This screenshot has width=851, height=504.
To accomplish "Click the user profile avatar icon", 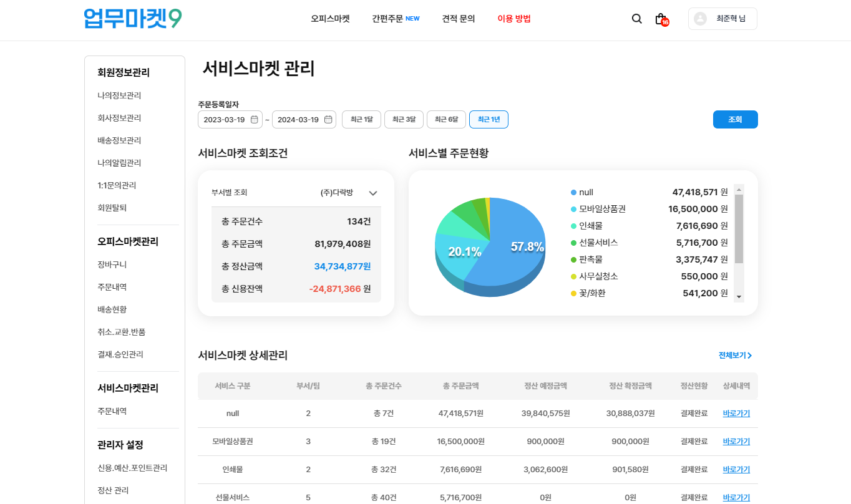I will pos(700,19).
